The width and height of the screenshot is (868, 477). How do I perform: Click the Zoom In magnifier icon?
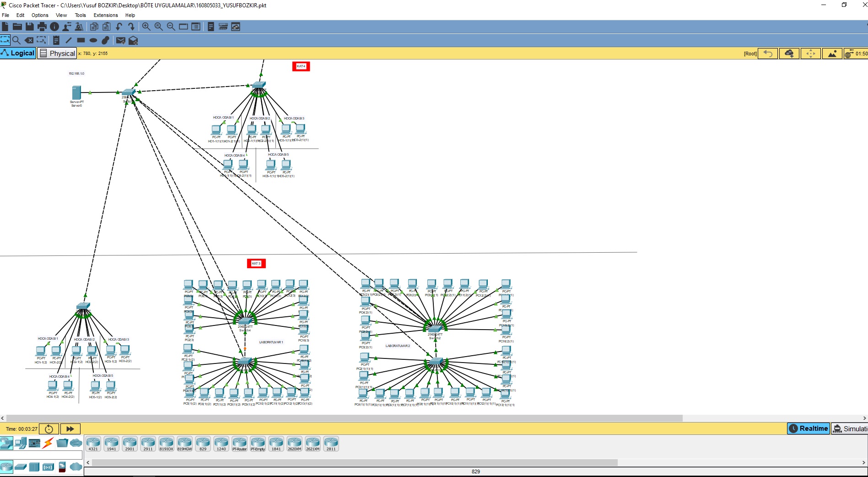146,27
